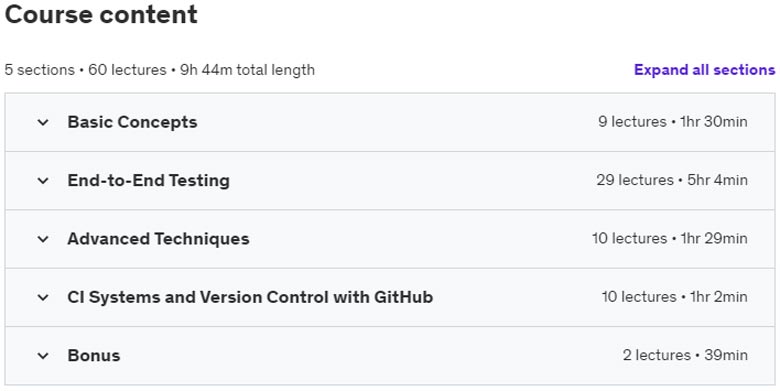The image size is (780, 391).
Task: Toggle the Advanced Techniques chevron icon
Action: (43, 239)
